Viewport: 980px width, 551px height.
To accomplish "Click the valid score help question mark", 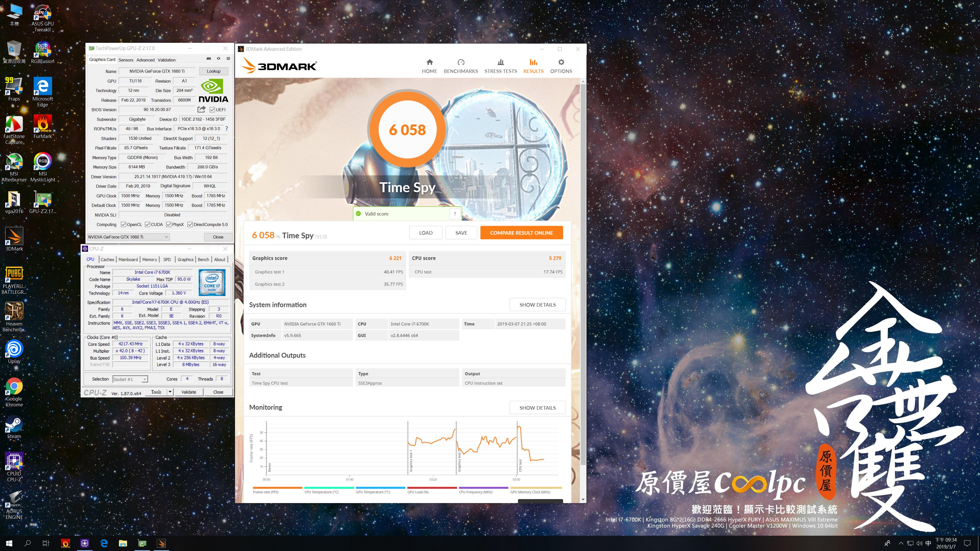I will point(455,214).
